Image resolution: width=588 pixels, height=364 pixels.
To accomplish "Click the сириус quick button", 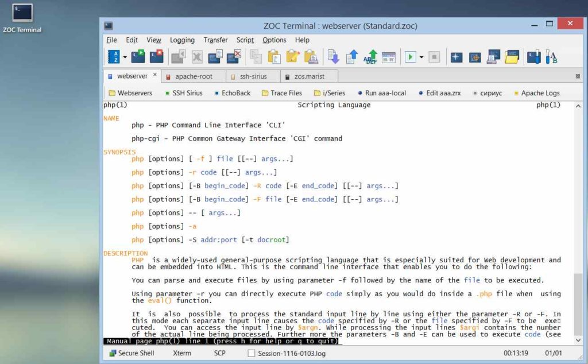I will [x=487, y=93].
